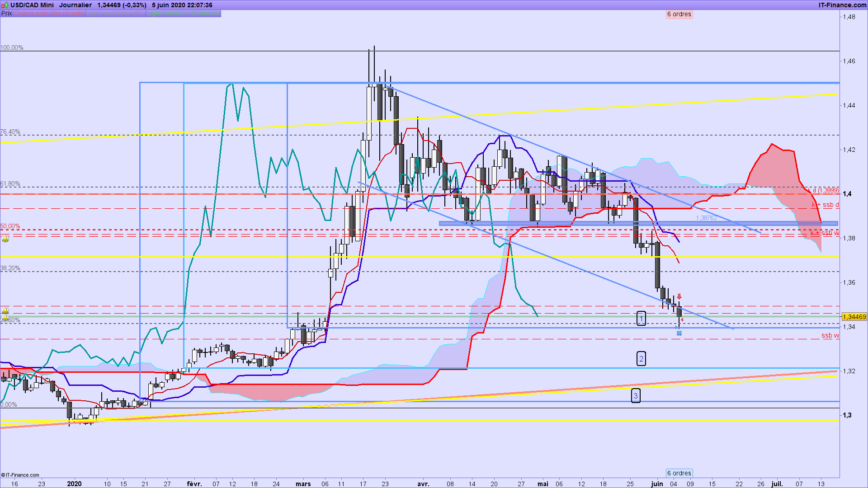Toggle the 'Ordres exécutés récents' legend item
The width and height of the screenshot is (868, 488).
(49, 13)
